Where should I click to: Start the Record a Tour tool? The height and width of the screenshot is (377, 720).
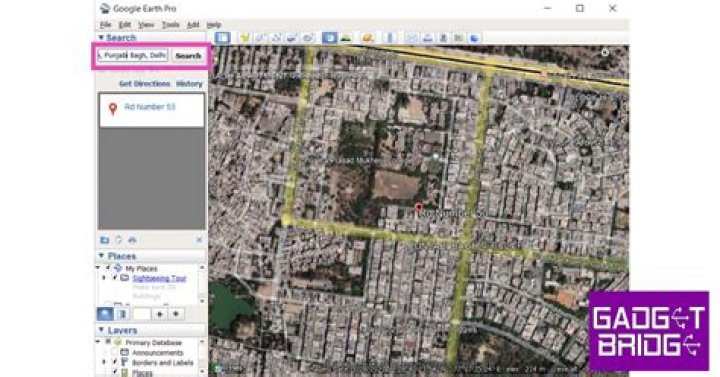pos(308,38)
